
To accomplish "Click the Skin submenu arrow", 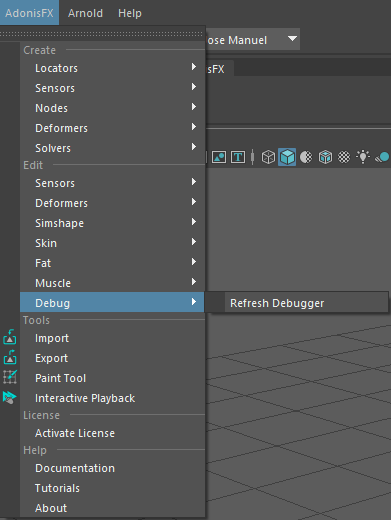I will (x=194, y=242).
